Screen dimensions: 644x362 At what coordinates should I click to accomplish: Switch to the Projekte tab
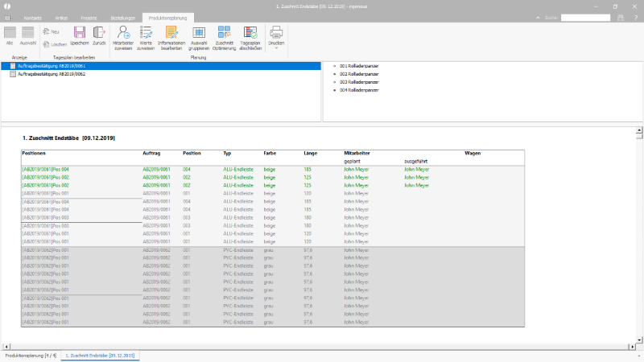[x=89, y=18]
